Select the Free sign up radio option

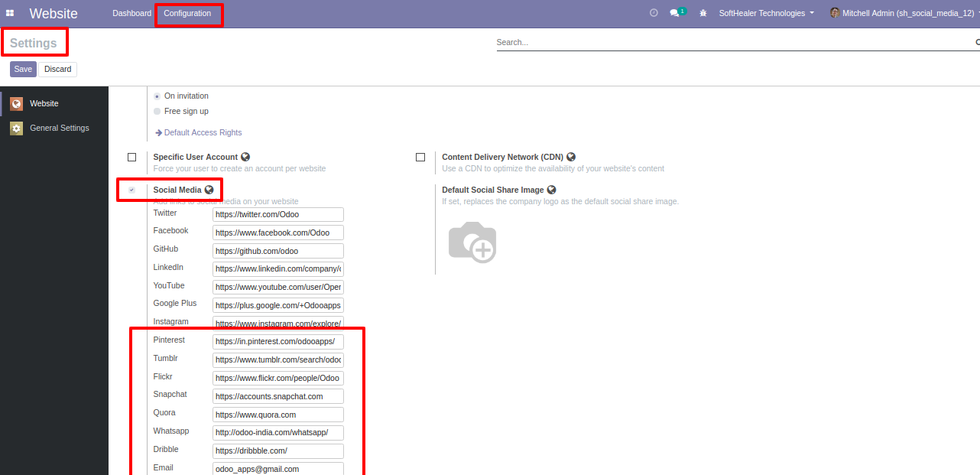tap(157, 112)
